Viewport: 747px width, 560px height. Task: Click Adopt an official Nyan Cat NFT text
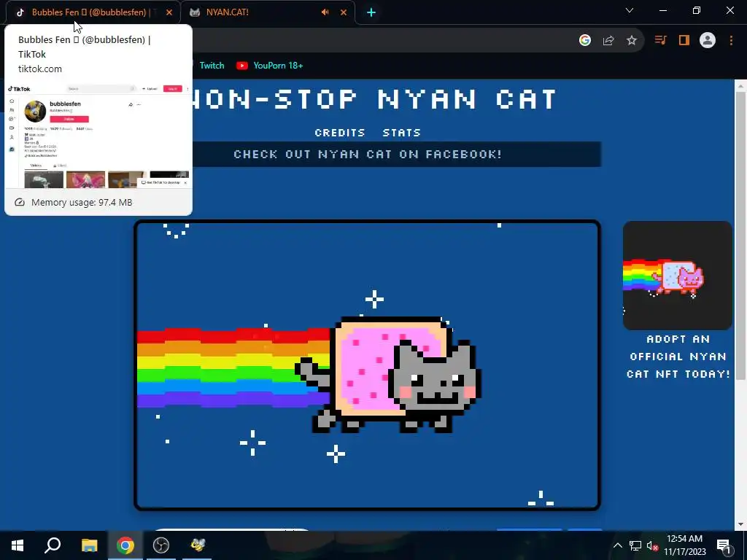pos(678,357)
